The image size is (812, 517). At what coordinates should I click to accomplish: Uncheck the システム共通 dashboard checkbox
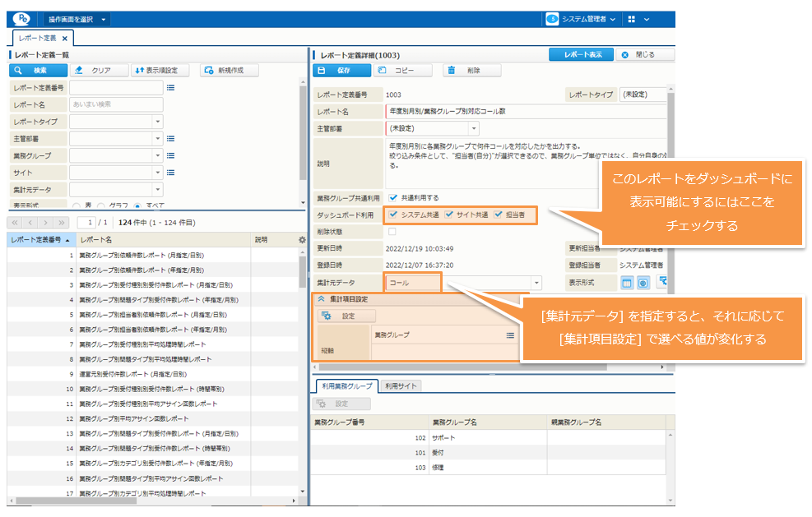point(394,215)
